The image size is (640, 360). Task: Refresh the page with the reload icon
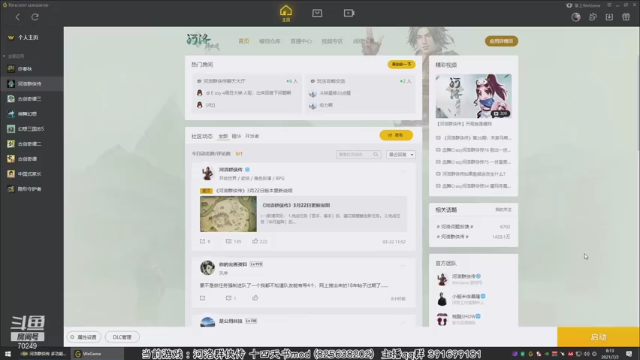pyautogui.click(x=35, y=17)
